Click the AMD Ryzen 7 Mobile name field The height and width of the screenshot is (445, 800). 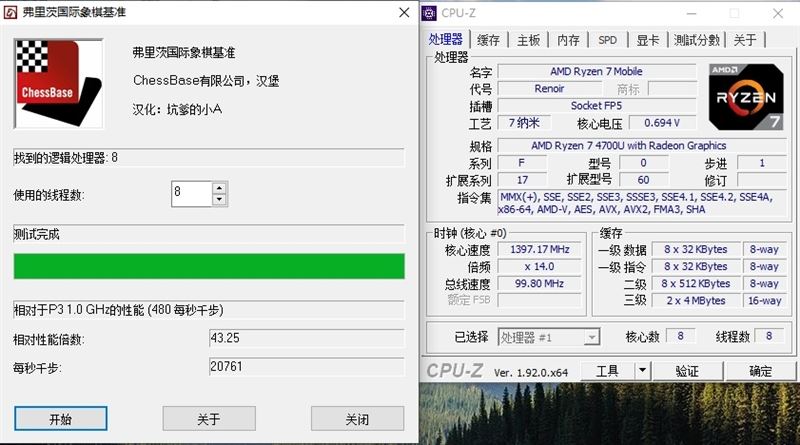(x=596, y=71)
